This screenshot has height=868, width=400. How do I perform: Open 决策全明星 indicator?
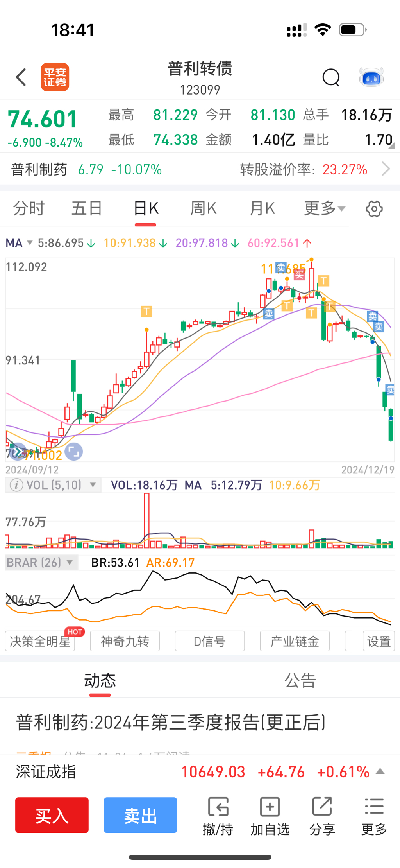(x=40, y=641)
